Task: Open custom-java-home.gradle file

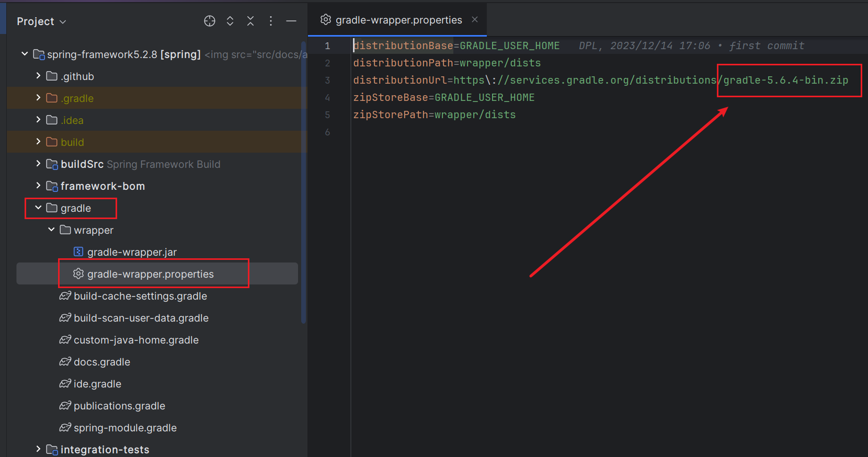Action: point(136,340)
